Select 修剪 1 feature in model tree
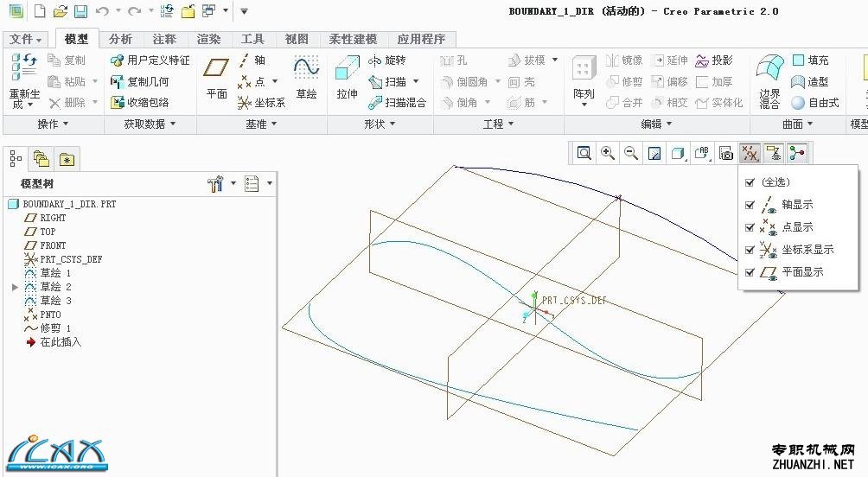Screen dimensions: 868x477 [x=48, y=328]
